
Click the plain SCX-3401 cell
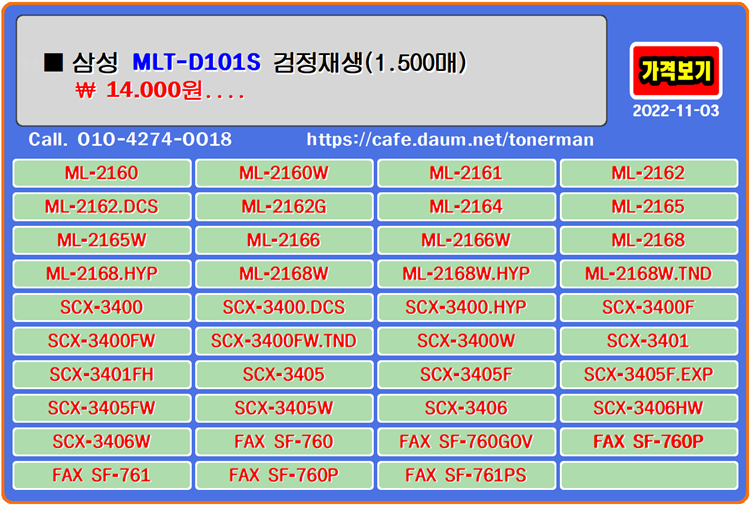click(x=649, y=341)
